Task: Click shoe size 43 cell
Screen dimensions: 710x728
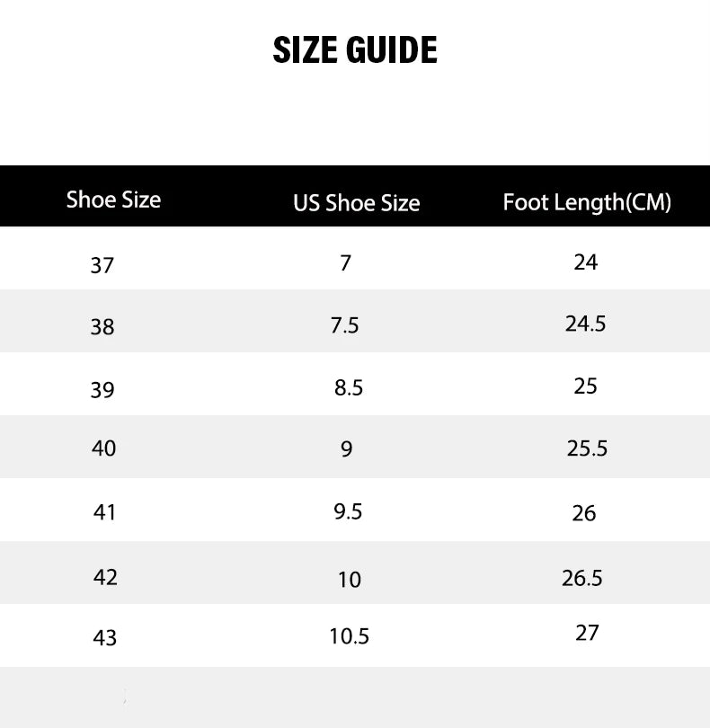Action: pyautogui.click(x=104, y=638)
